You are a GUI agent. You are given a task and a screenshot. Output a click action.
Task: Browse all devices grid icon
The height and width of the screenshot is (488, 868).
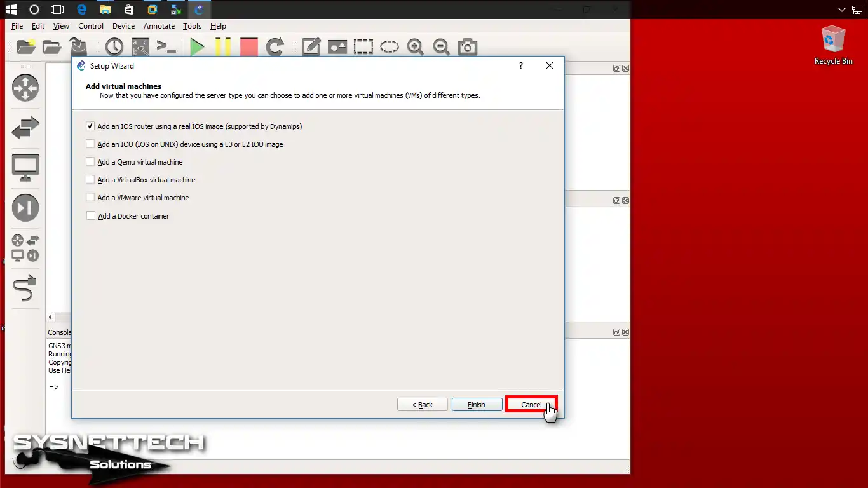25,248
